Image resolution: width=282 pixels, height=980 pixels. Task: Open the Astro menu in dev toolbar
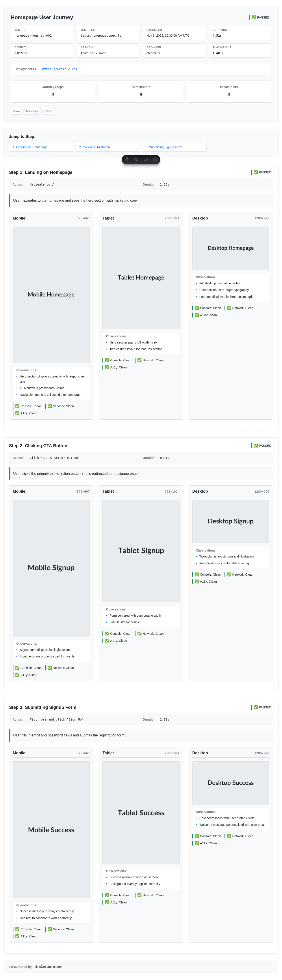(x=127, y=160)
